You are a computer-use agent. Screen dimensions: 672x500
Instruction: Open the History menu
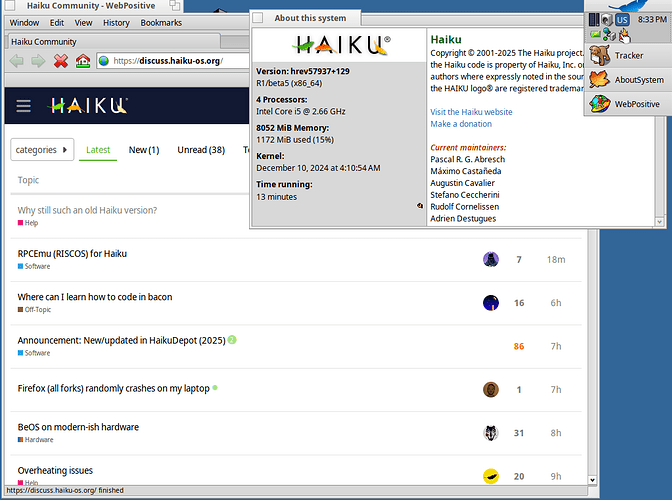pos(116,22)
